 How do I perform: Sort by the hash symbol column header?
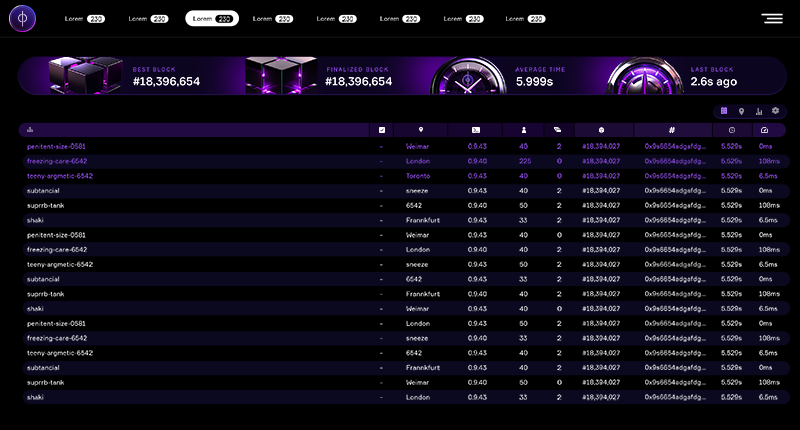(x=672, y=130)
